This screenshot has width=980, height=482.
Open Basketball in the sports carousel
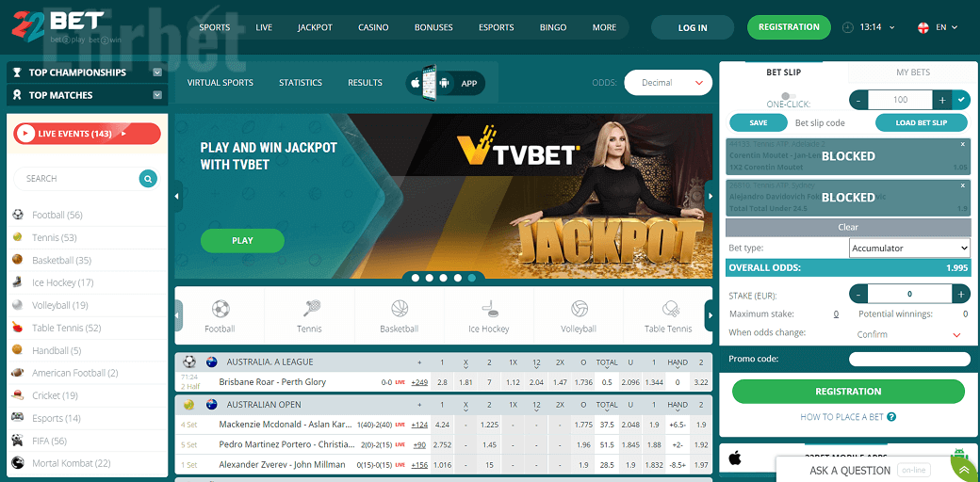click(400, 316)
